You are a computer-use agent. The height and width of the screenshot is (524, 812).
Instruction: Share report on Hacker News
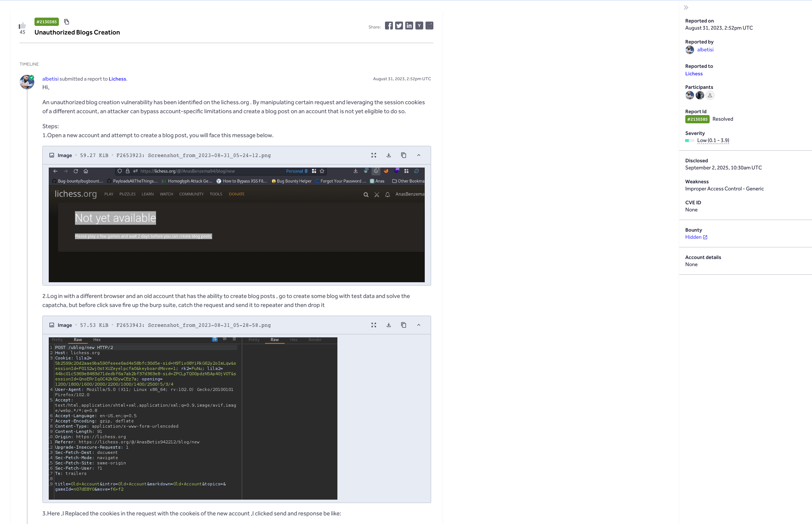(419, 25)
